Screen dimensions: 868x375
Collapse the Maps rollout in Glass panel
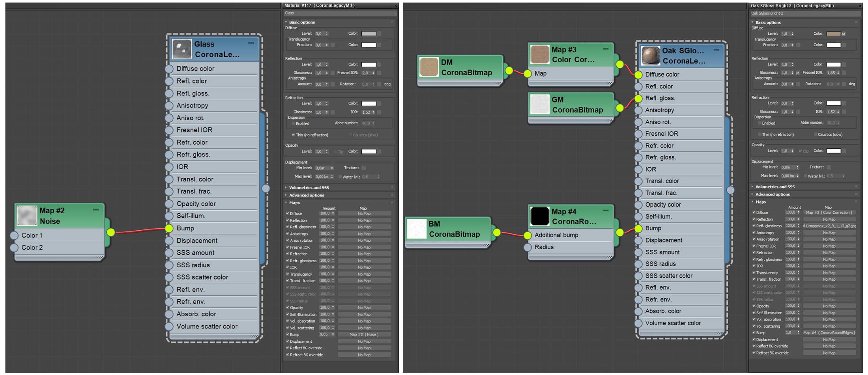point(294,203)
